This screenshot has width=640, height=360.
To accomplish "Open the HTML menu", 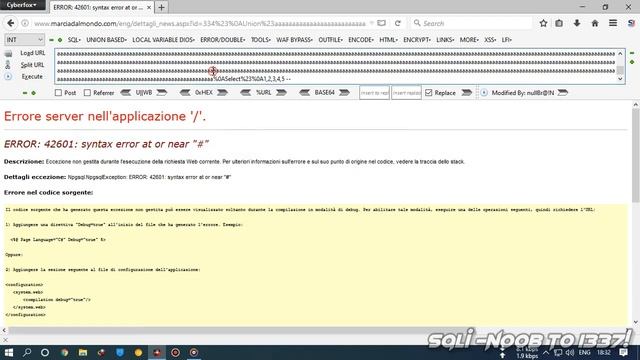I will pos(388,40).
